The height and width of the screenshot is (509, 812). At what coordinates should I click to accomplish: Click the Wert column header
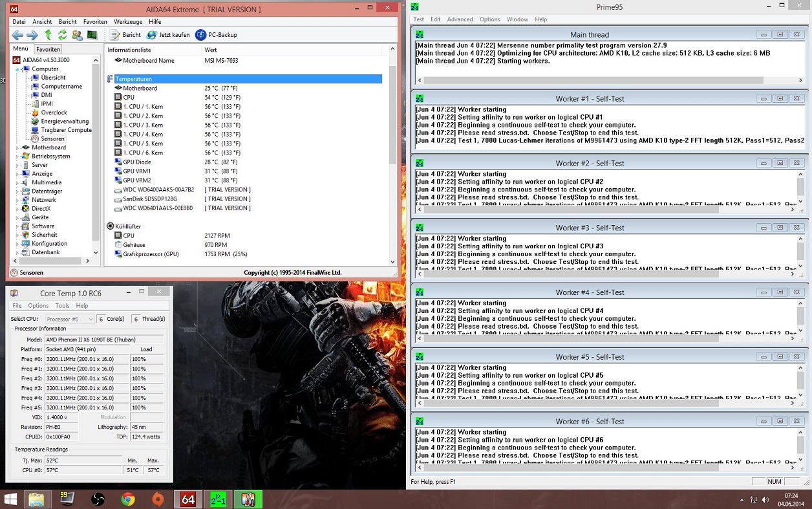point(295,50)
